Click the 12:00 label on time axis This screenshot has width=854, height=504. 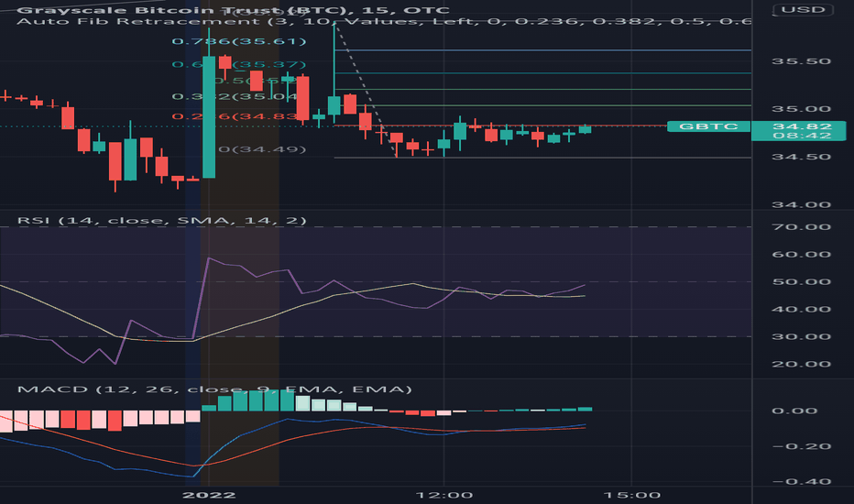443,495
